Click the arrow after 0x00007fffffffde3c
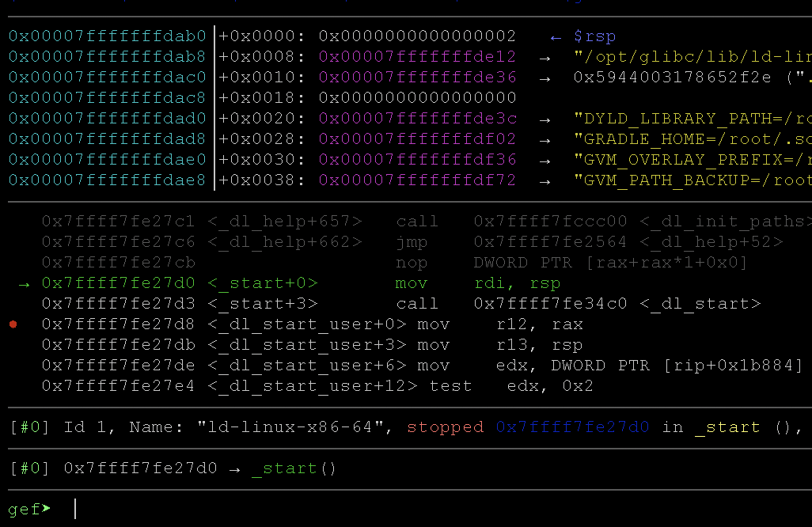Viewport: 812px width, 527px height. [x=544, y=119]
